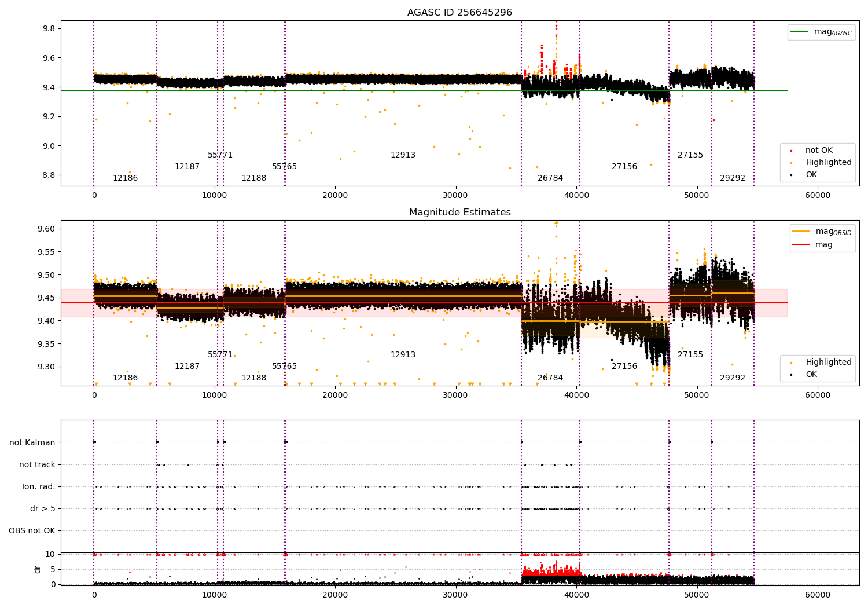Click the "not Kalman" axis label

(32, 442)
